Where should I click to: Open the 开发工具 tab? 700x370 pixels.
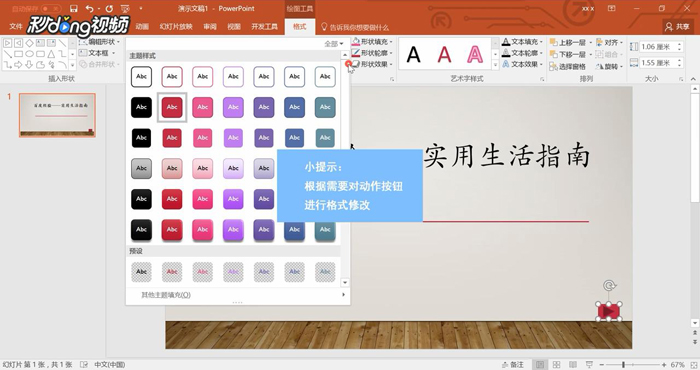(264, 26)
